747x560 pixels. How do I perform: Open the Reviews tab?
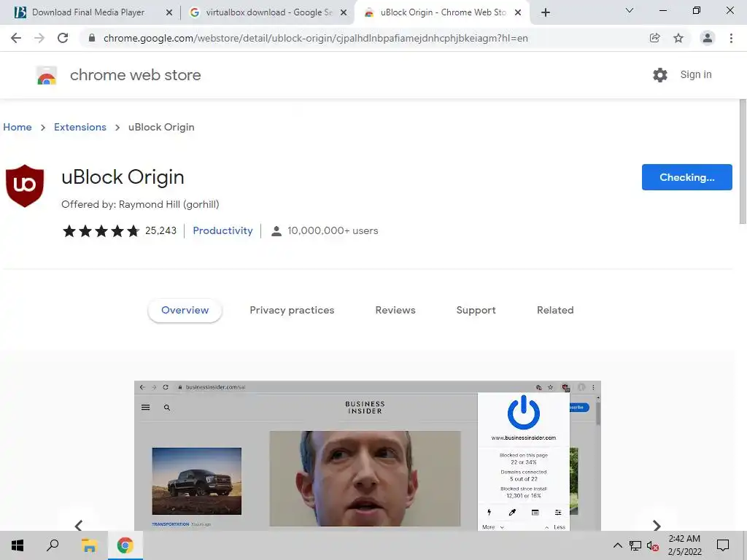pyautogui.click(x=395, y=310)
